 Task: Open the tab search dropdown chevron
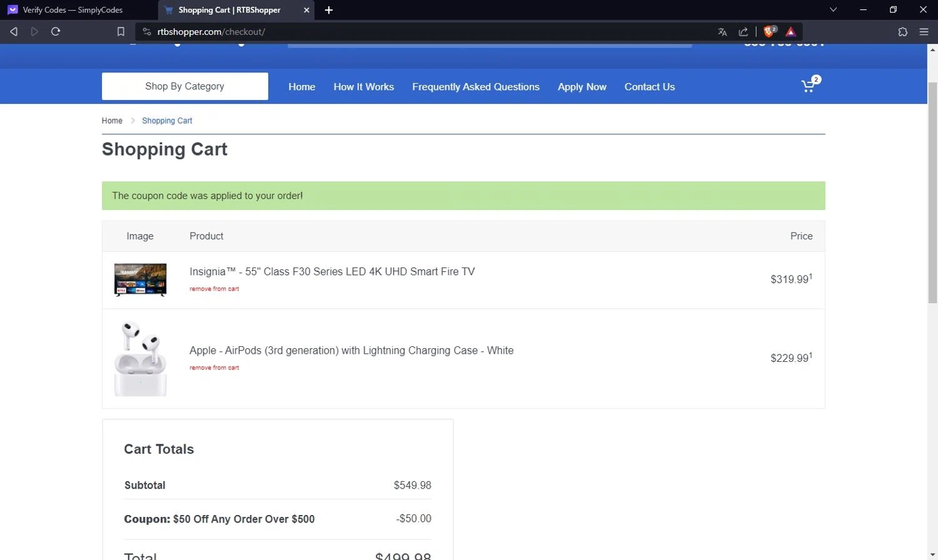(x=833, y=9)
